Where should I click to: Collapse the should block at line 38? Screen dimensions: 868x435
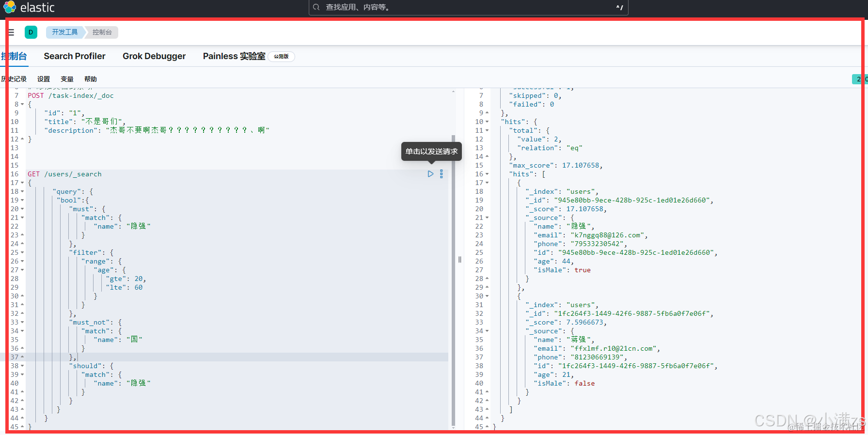(22, 366)
